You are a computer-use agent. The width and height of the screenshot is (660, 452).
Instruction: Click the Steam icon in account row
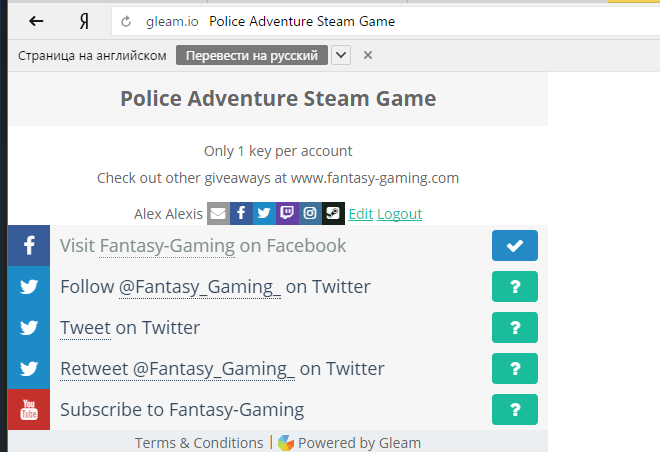tap(333, 213)
